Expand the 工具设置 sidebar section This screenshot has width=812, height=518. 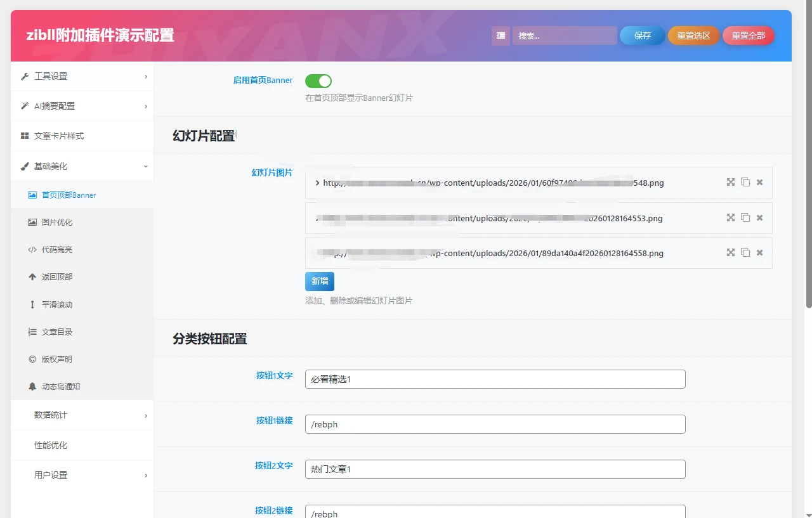click(x=82, y=76)
